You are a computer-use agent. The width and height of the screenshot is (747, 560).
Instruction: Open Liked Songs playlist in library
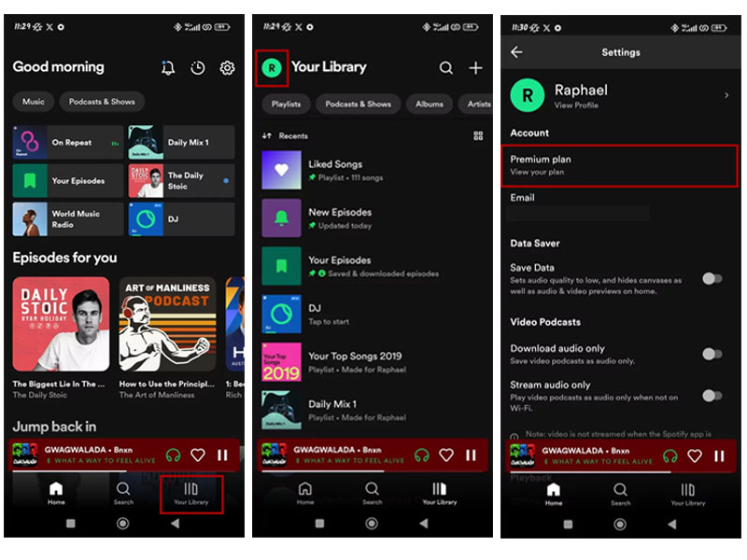pyautogui.click(x=373, y=170)
